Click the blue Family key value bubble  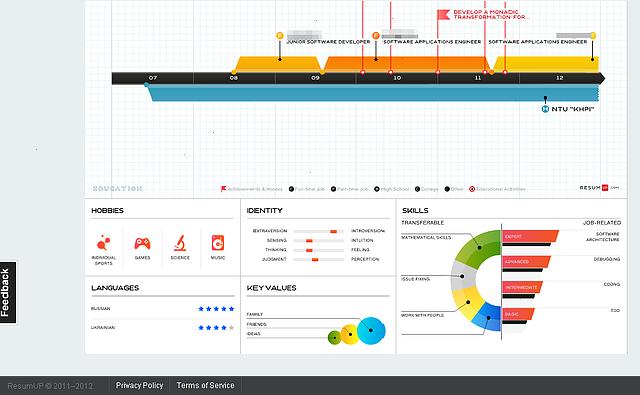click(371, 331)
